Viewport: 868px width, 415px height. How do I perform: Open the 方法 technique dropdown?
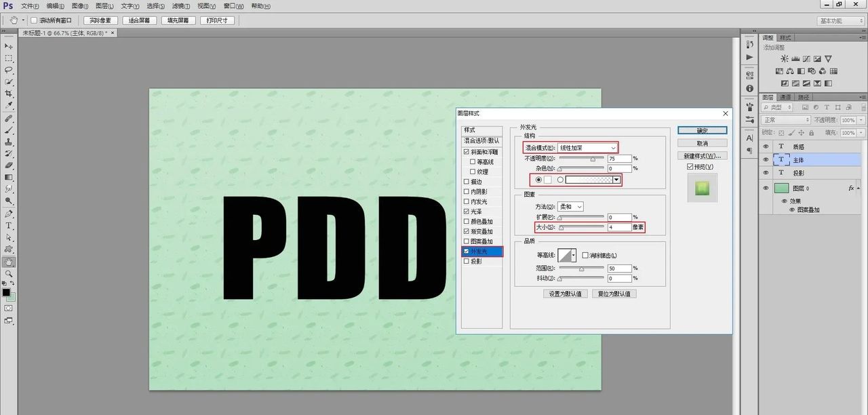point(570,206)
